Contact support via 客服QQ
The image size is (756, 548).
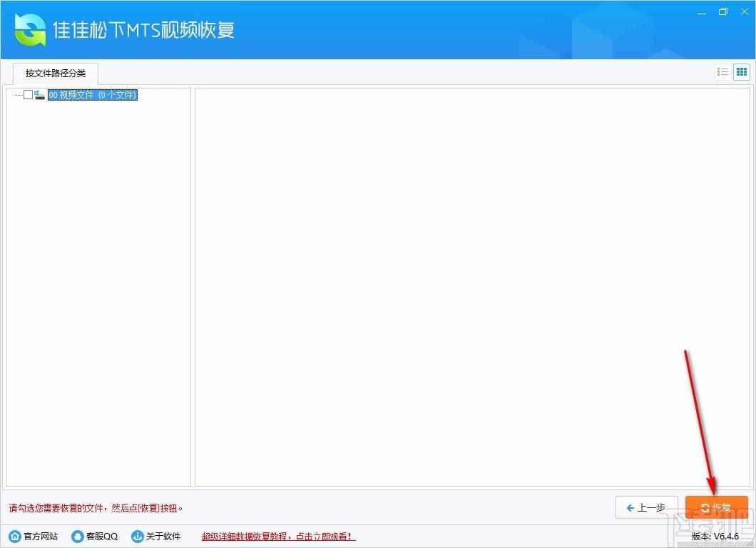[x=94, y=537]
